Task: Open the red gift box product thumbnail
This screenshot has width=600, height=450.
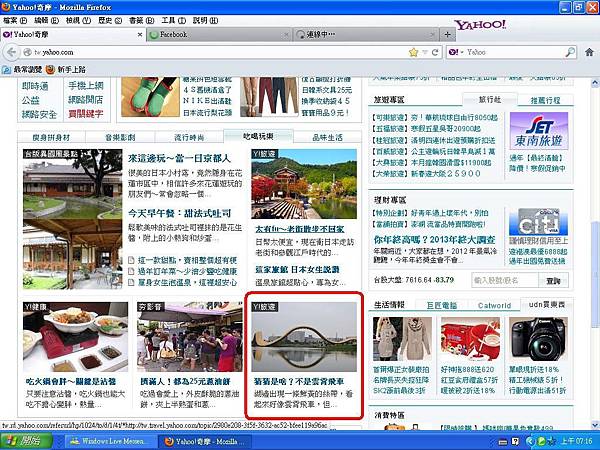Action: point(470,339)
